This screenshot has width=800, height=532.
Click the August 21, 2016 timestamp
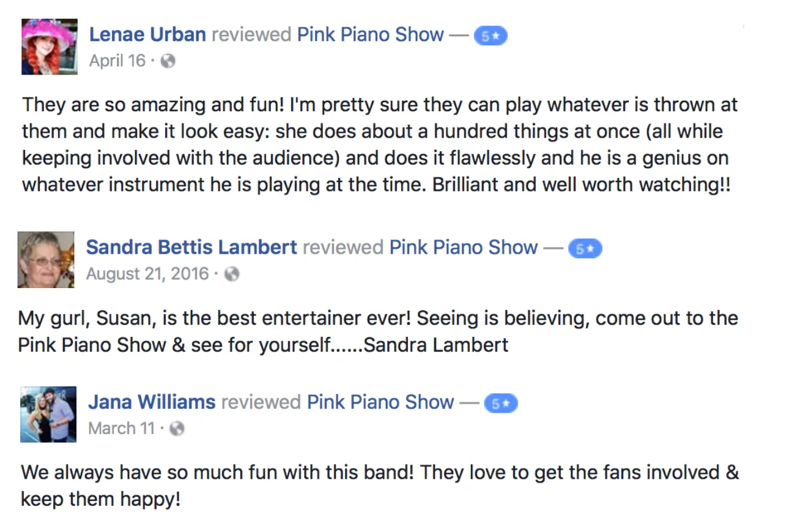[x=147, y=274]
